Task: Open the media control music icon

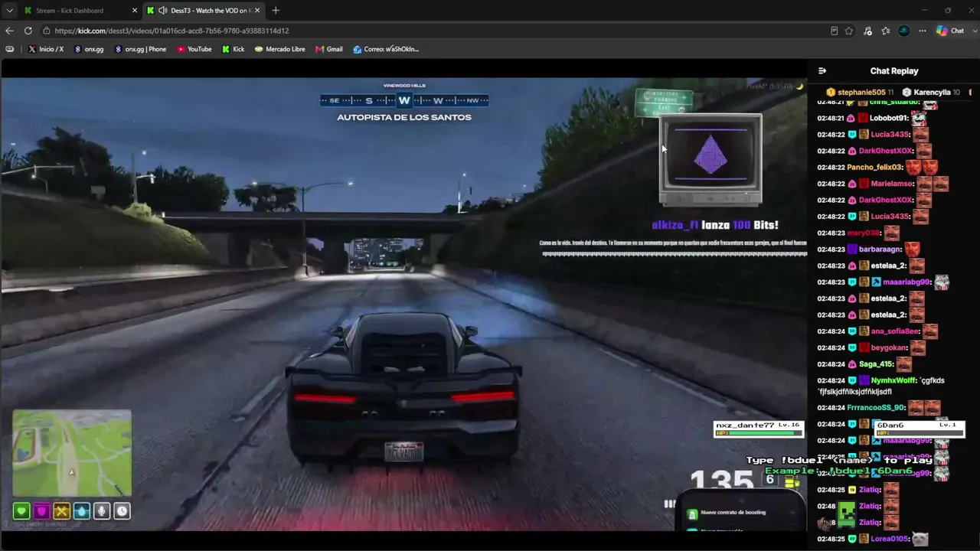Action: click(x=867, y=31)
